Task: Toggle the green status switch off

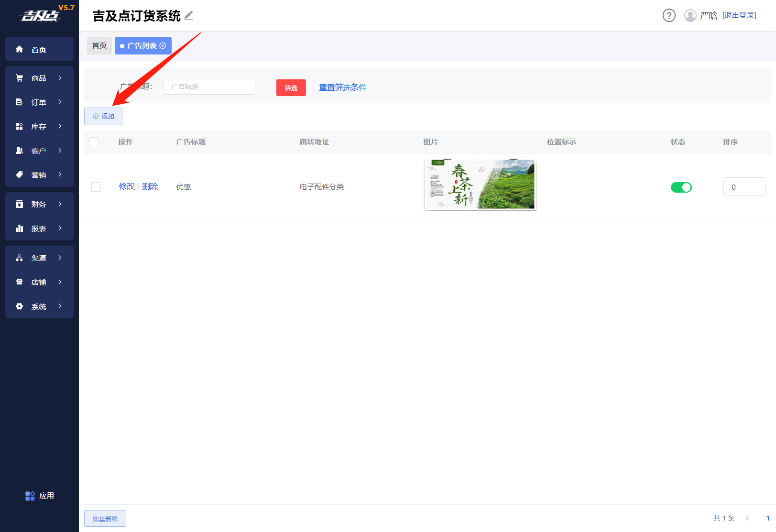Action: (x=681, y=187)
